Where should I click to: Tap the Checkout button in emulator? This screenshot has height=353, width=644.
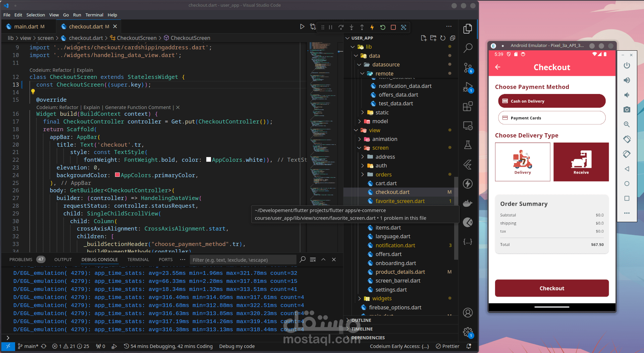(x=552, y=288)
